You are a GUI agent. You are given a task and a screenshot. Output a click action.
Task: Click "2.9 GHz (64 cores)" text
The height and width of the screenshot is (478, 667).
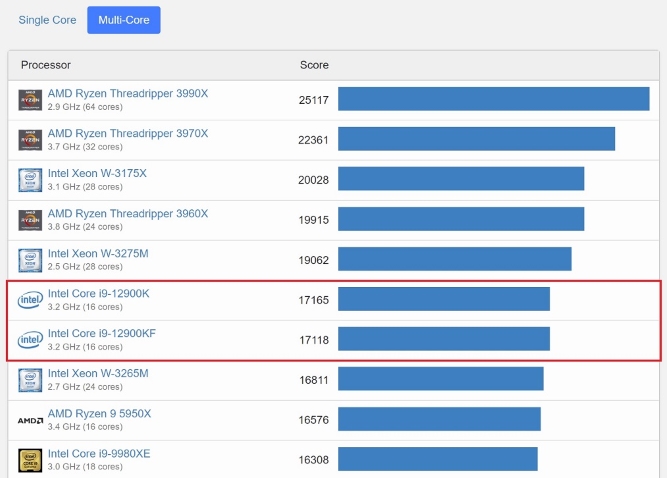[x=85, y=107]
